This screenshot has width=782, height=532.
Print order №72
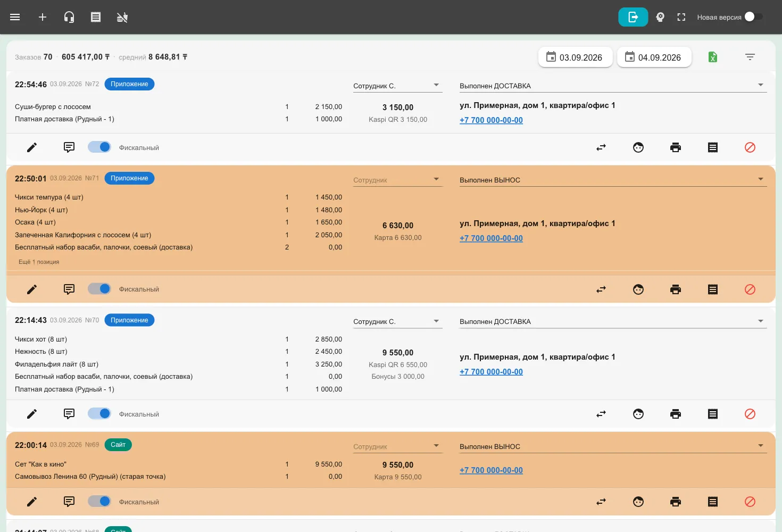click(x=676, y=147)
